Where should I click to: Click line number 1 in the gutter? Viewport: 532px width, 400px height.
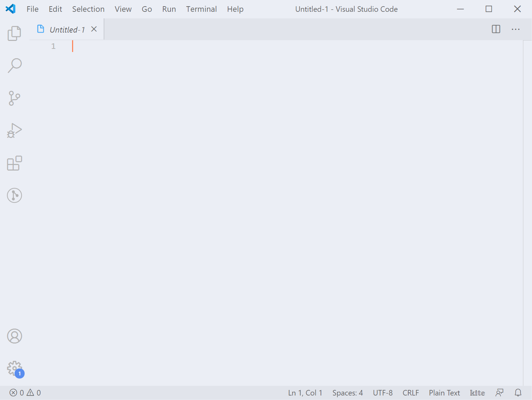pos(53,46)
